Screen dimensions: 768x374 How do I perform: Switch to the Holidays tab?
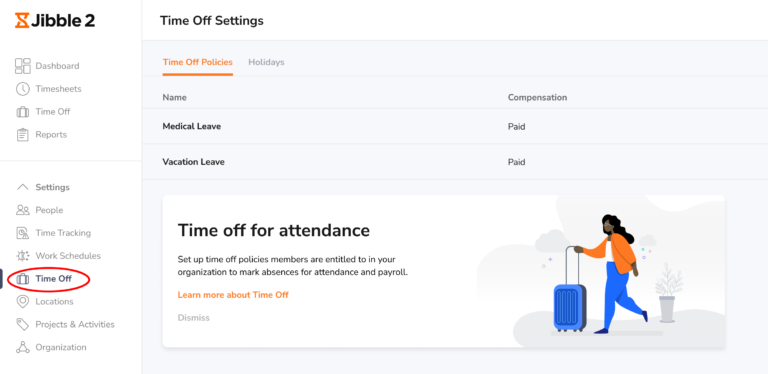[266, 62]
